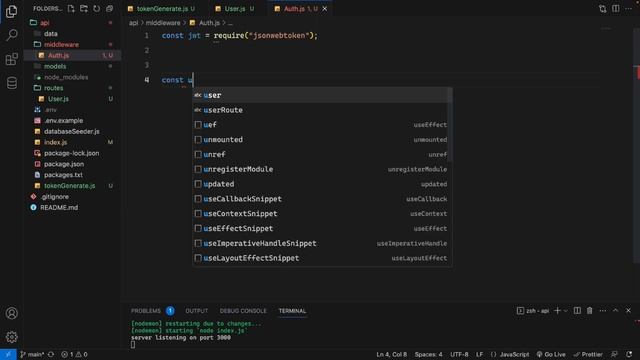Close the Auth.js editor tab
Viewport: 640px width, 360px height.
pyautogui.click(x=324, y=9)
